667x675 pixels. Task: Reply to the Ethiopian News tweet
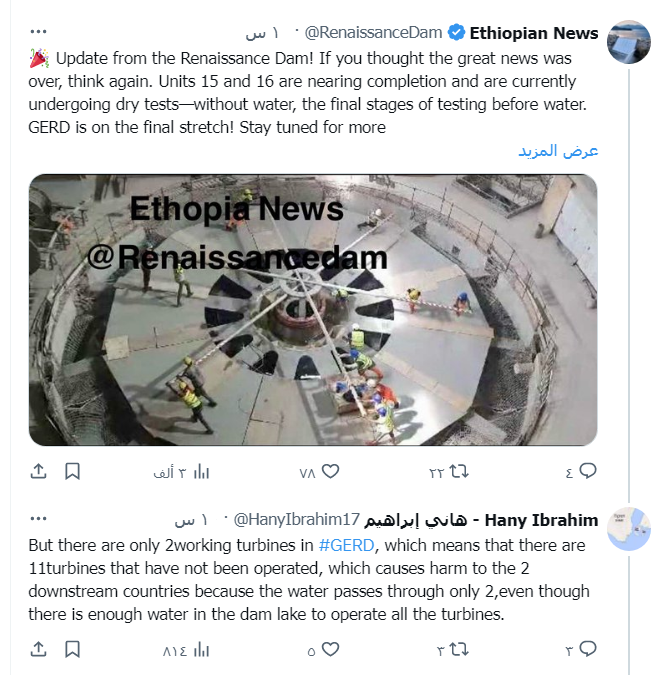point(588,471)
